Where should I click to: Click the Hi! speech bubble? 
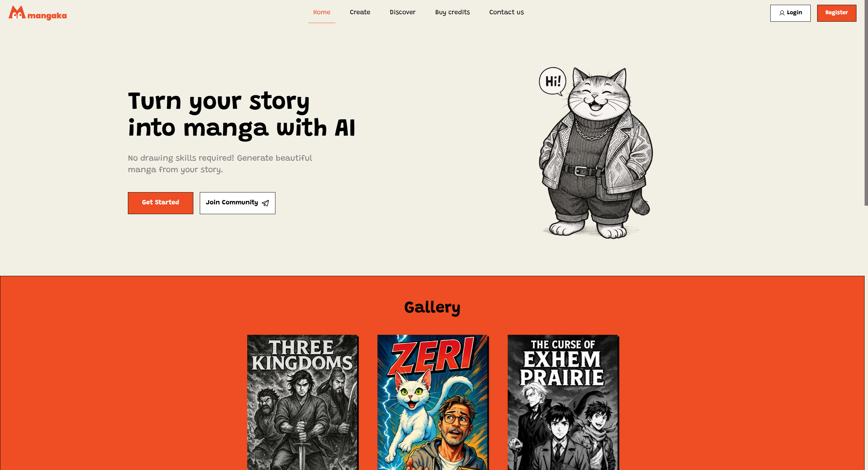coord(552,81)
